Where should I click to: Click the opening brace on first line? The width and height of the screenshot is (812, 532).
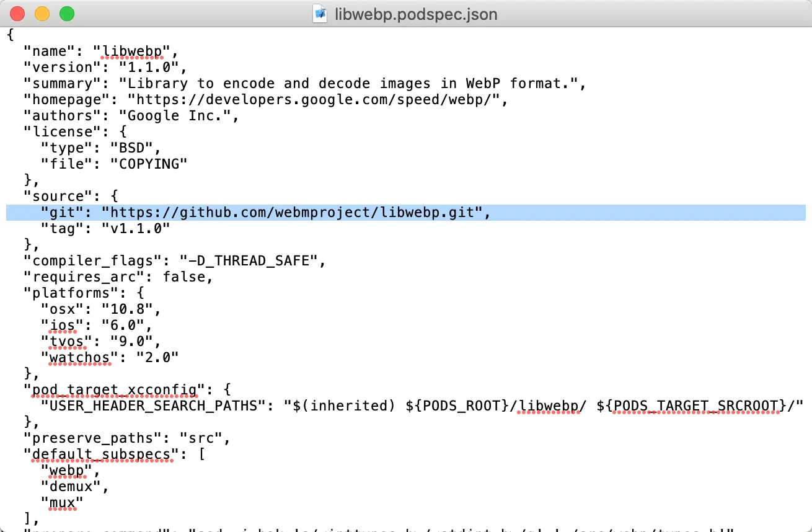point(11,35)
